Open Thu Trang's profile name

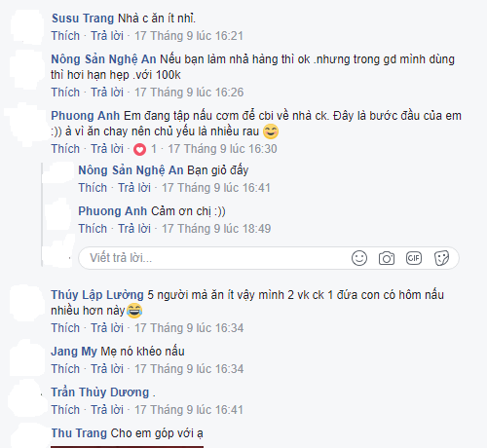click(79, 433)
